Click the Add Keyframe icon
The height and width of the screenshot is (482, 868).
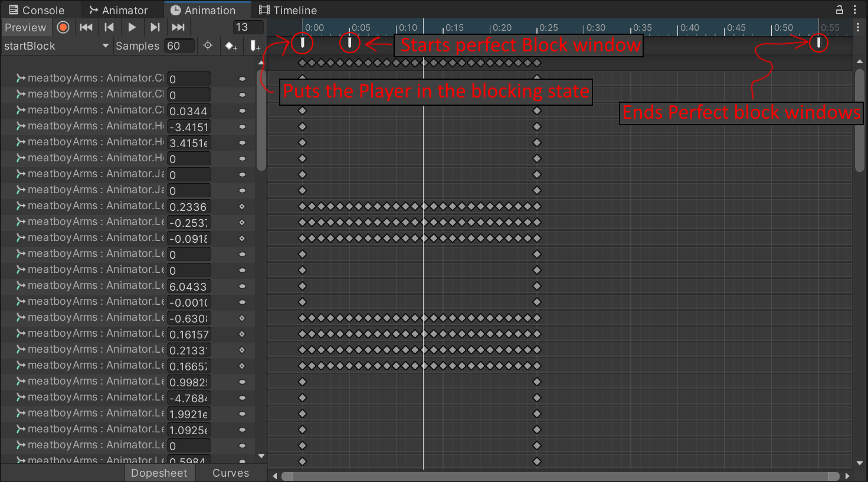tap(231, 46)
